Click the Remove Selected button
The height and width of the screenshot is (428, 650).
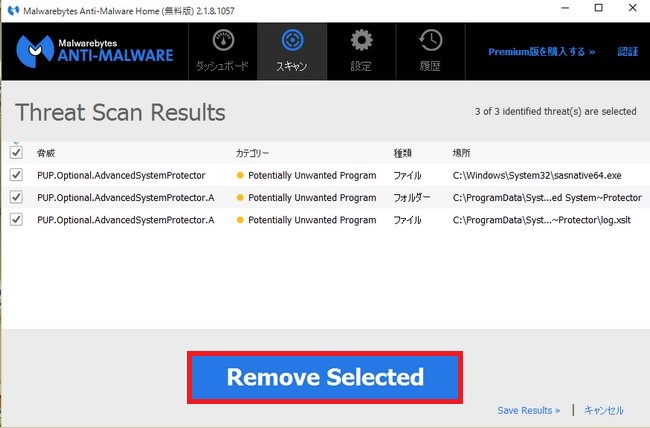(x=325, y=377)
